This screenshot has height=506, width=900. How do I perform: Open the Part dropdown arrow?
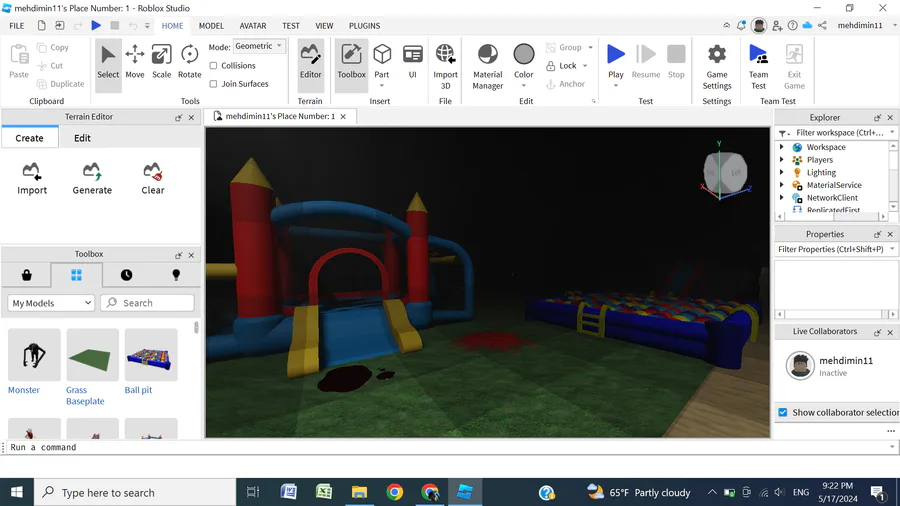(382, 85)
